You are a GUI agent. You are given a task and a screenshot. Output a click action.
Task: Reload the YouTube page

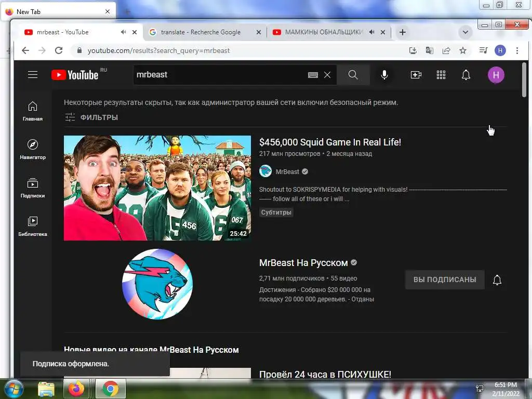tap(59, 50)
